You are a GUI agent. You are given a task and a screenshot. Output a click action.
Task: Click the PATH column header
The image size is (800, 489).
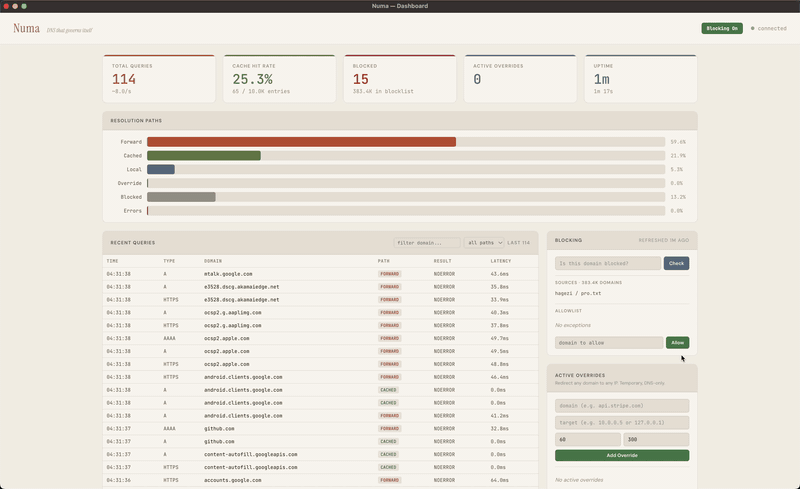click(x=383, y=261)
